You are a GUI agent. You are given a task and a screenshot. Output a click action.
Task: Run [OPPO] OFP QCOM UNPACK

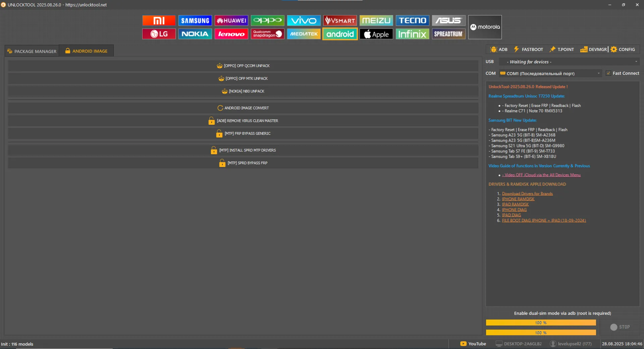tap(243, 66)
